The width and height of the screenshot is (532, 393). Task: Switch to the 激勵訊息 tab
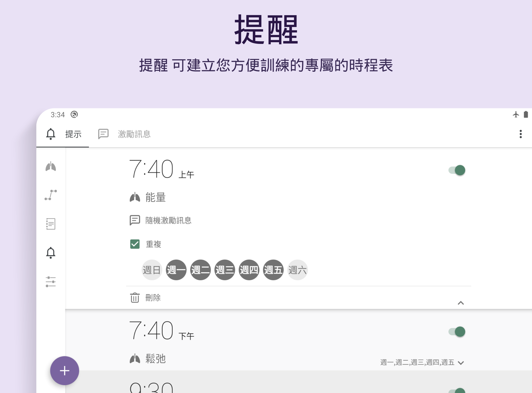(x=124, y=134)
